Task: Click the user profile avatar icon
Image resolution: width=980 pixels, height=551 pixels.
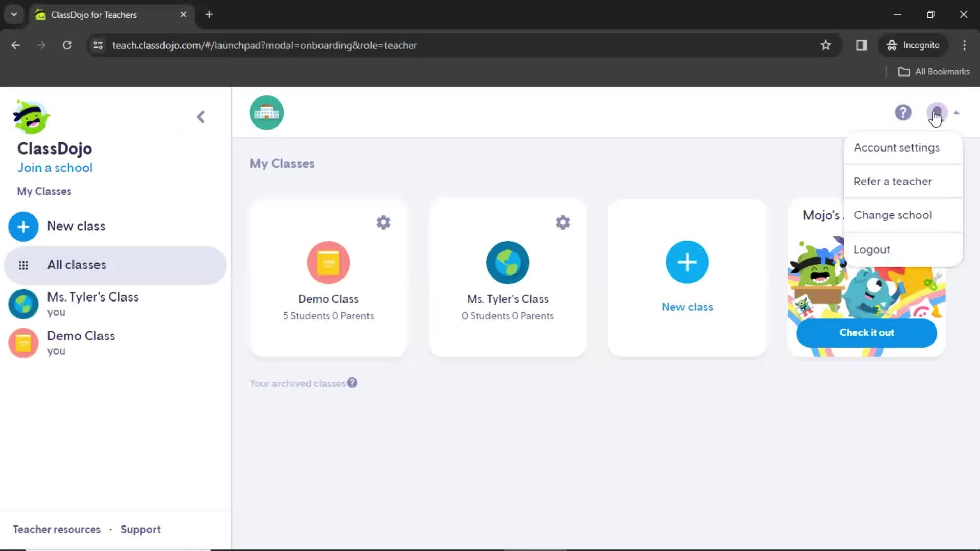Action: coord(936,112)
